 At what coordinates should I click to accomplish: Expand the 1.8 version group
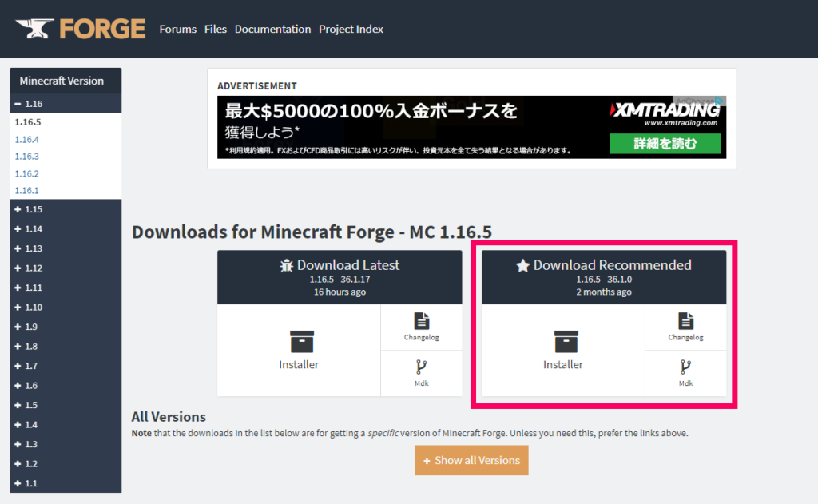click(x=66, y=347)
